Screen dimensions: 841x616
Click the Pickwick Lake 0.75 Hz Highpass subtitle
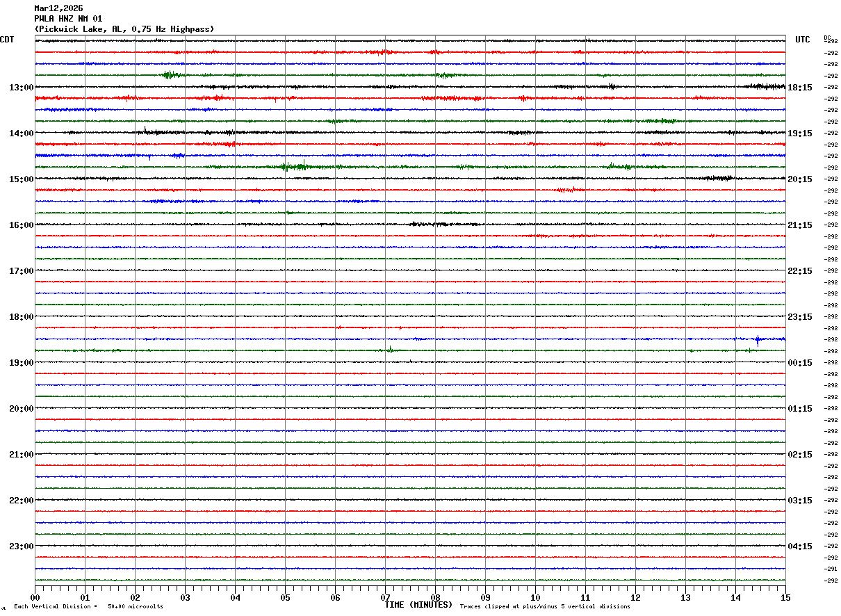(124, 29)
